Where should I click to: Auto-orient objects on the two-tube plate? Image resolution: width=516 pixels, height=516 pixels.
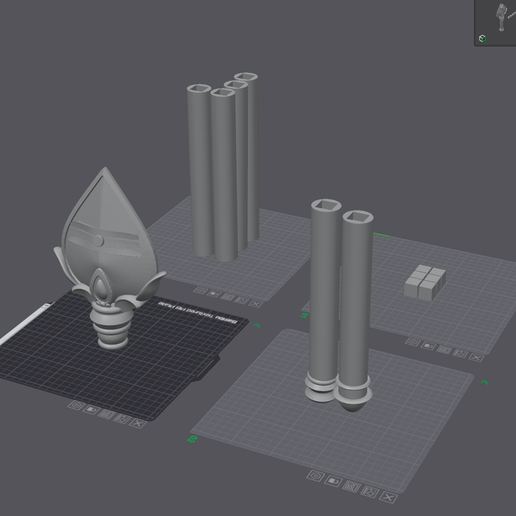(370, 492)
